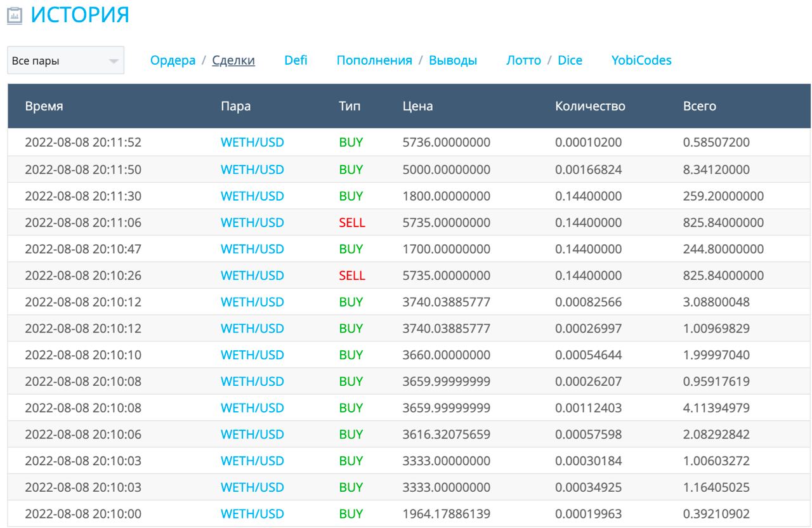The height and width of the screenshot is (528, 812).
Task: Select the timestamp 2022-08-08 20:11:52
Action: [83, 142]
